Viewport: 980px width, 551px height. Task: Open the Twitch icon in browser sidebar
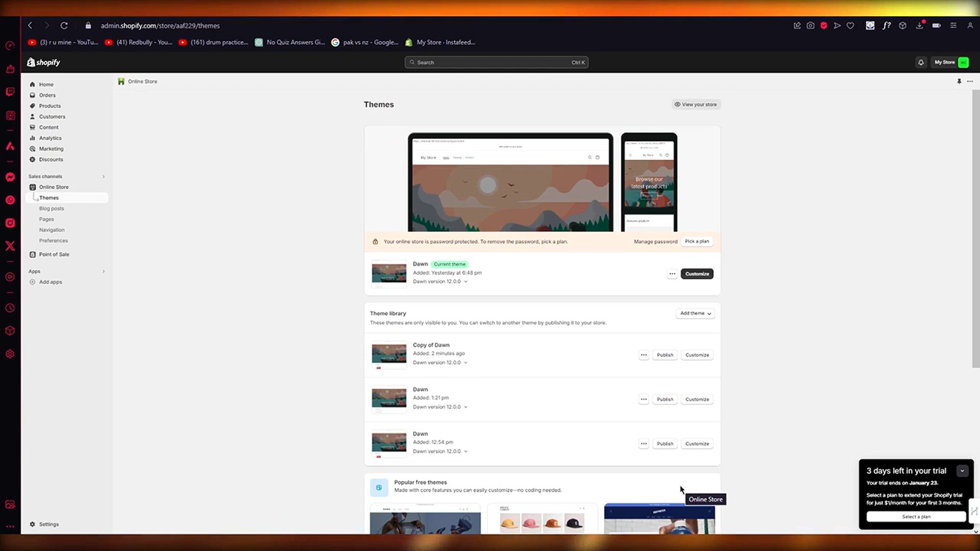click(10, 92)
